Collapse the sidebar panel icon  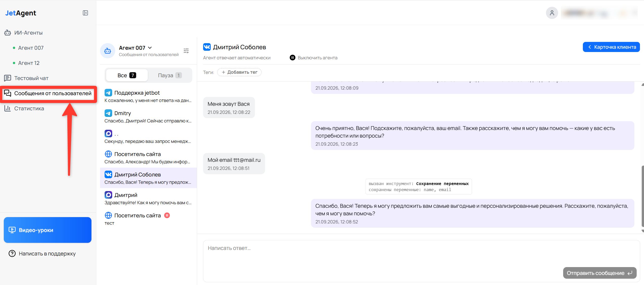tap(85, 13)
